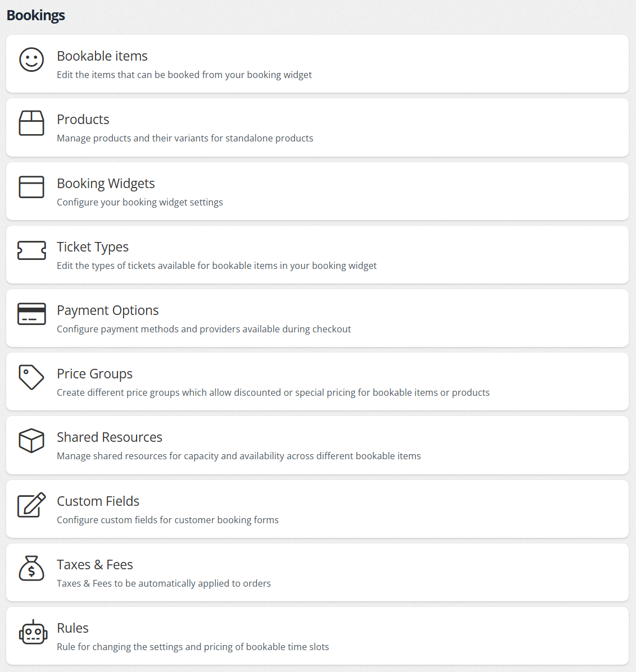The height and width of the screenshot is (672, 636).
Task: Open Payment Options heading
Action: tap(108, 310)
